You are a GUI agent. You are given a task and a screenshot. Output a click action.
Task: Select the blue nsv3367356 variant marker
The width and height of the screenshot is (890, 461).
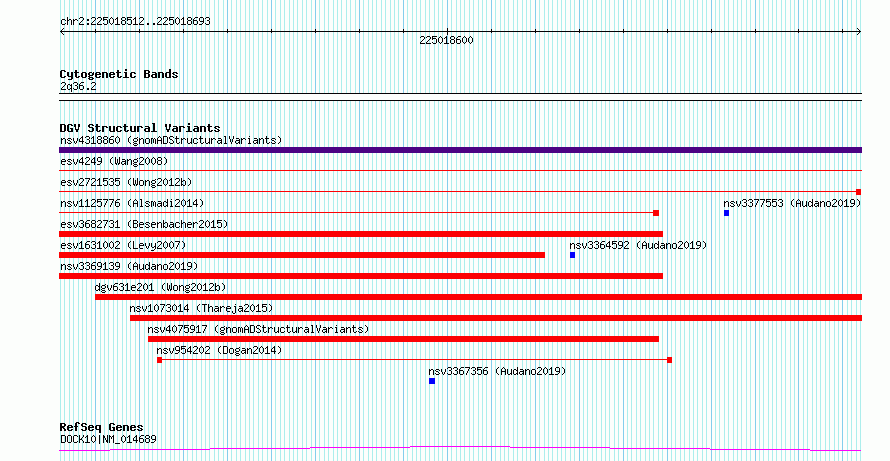pos(432,381)
